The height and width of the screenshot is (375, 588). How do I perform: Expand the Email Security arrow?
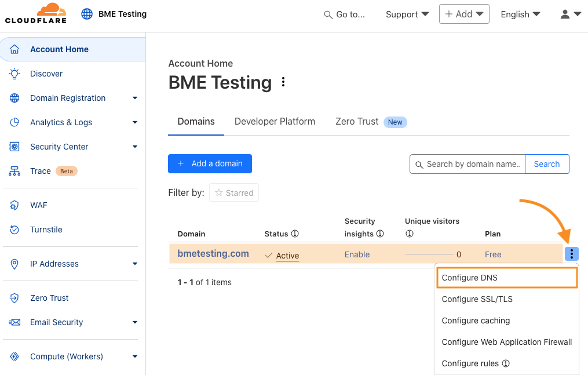[x=135, y=322]
